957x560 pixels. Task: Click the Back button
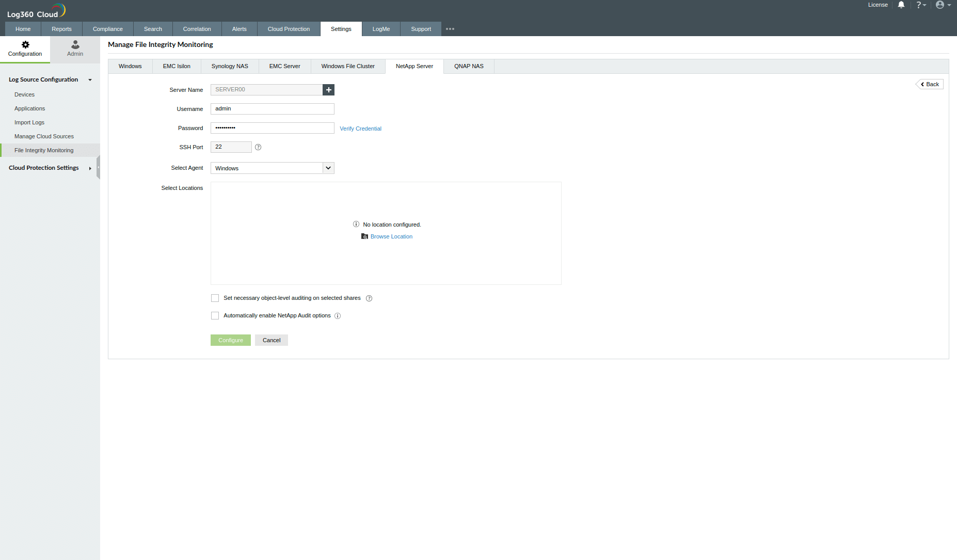point(929,84)
